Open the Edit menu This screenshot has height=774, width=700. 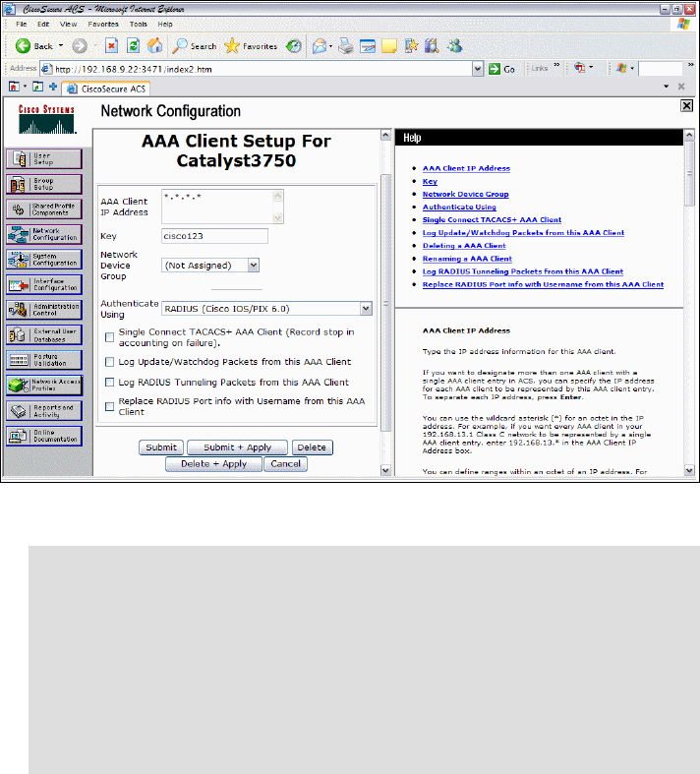(x=43, y=25)
